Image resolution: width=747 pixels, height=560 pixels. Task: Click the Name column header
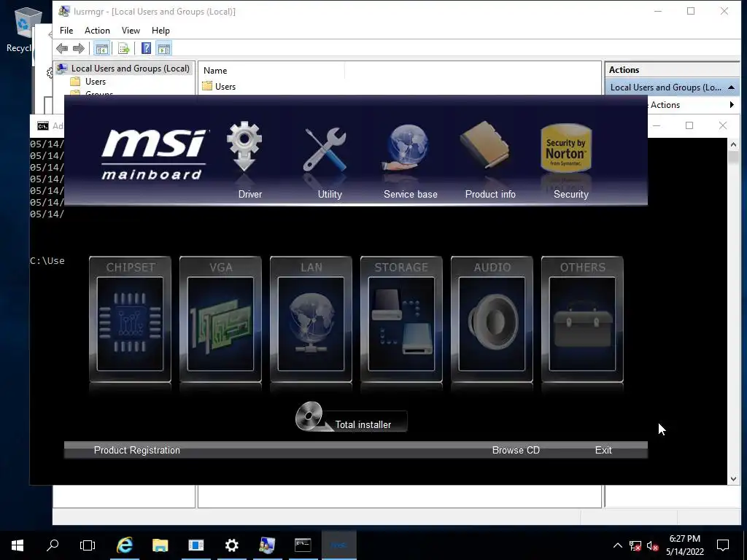(271, 71)
